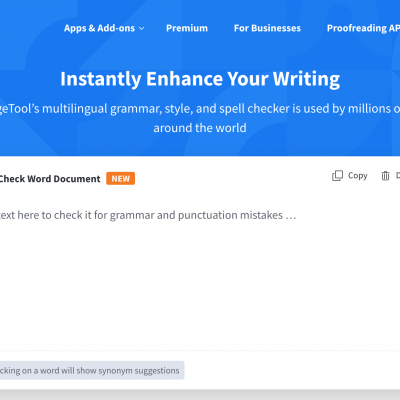Expand the Apps & Add-ons chevron arrow

point(142,29)
